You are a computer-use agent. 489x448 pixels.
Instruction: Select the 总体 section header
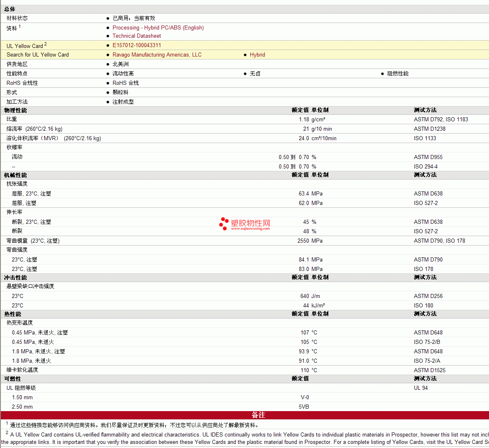tap(10, 9)
